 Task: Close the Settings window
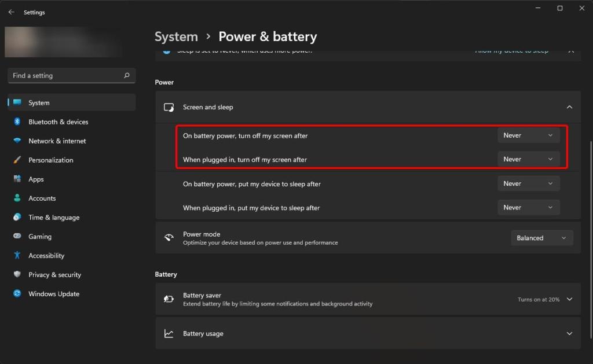pos(581,8)
